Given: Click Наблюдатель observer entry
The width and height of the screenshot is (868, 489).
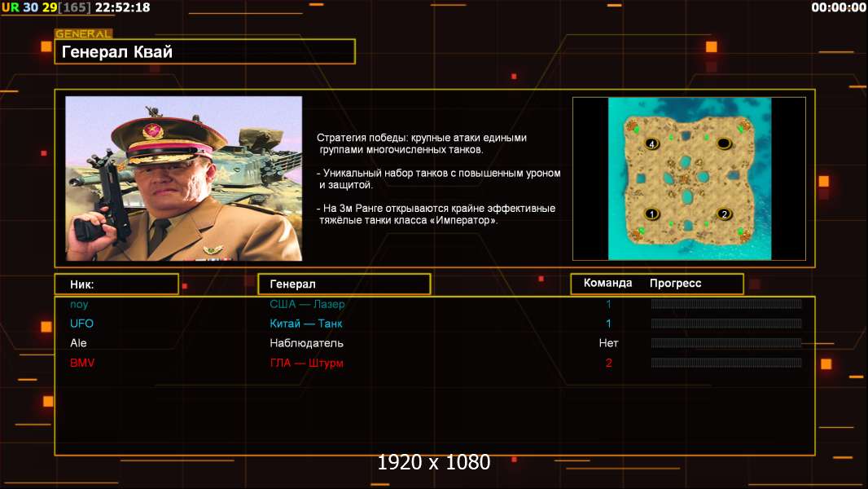Looking at the screenshot, I should (x=307, y=343).
